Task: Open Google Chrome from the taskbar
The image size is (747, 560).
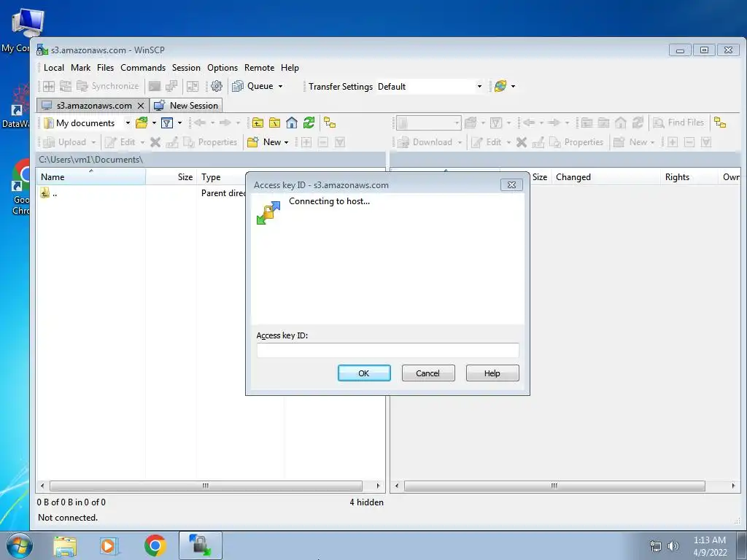Action: click(155, 545)
